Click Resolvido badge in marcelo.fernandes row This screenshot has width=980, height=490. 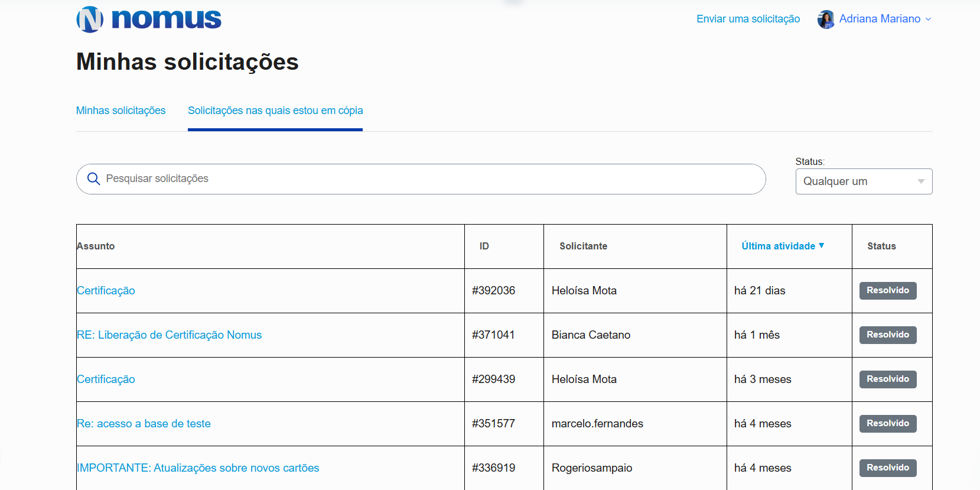[887, 423]
